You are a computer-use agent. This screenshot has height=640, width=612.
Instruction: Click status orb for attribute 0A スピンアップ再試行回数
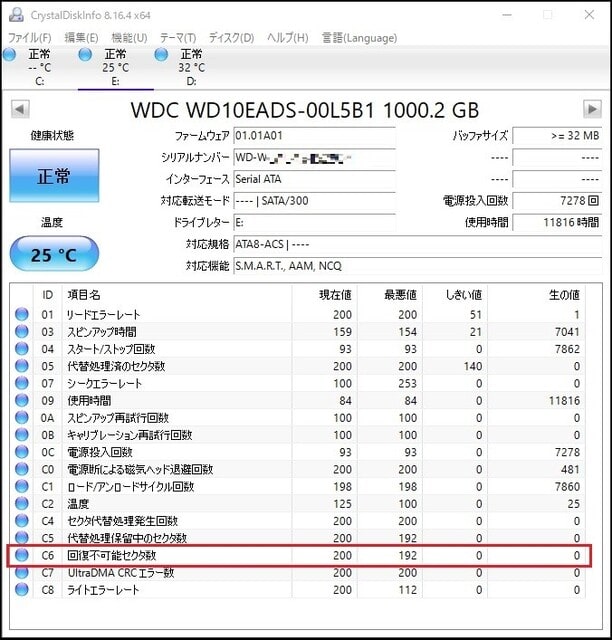[22, 418]
